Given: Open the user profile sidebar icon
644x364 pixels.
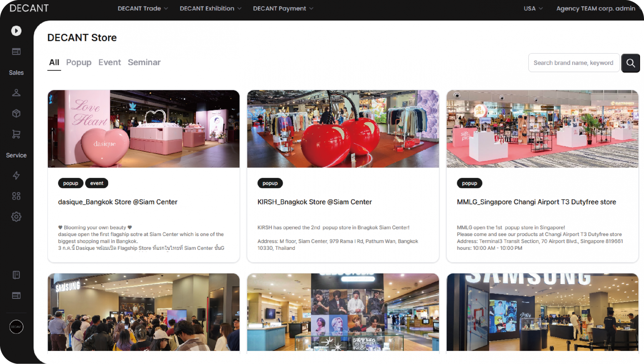Looking at the screenshot, I should tap(16, 93).
